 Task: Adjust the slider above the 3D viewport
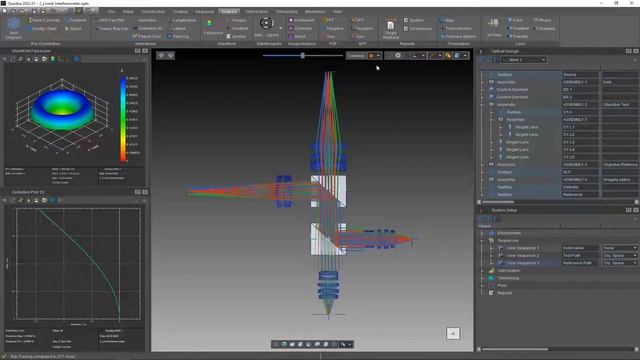tap(302, 56)
